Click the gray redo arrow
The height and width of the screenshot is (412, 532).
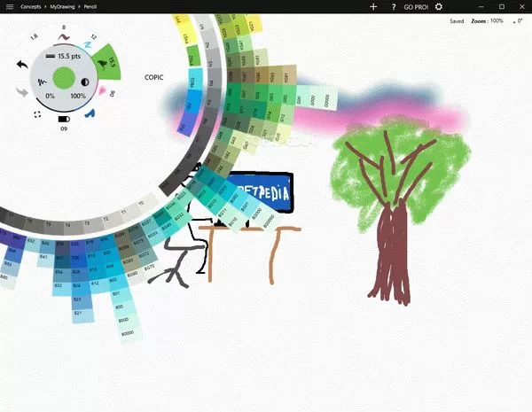22,91
